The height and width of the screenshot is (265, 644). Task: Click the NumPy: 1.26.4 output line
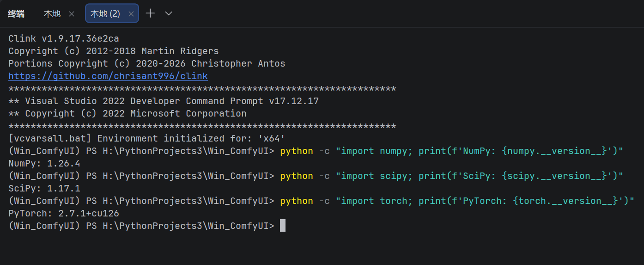[x=44, y=164]
